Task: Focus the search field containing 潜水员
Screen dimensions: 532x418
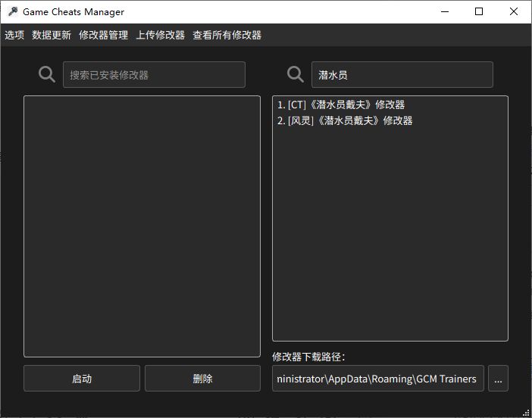Action: tap(402, 74)
